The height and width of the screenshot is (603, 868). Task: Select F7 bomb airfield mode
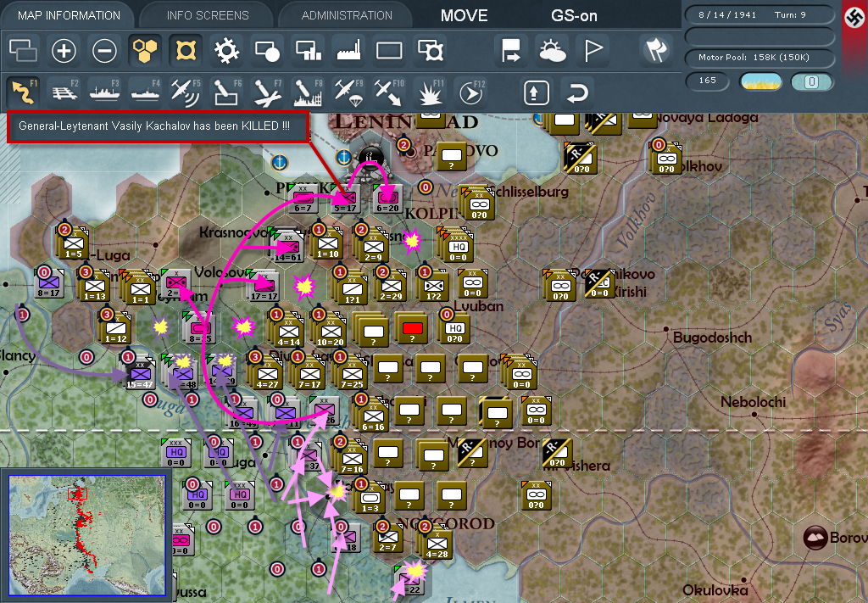click(x=267, y=92)
